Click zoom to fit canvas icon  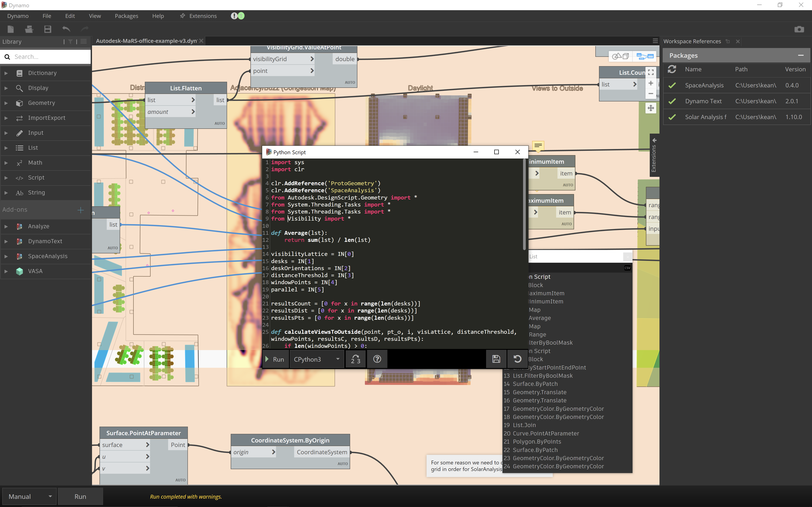pos(651,72)
